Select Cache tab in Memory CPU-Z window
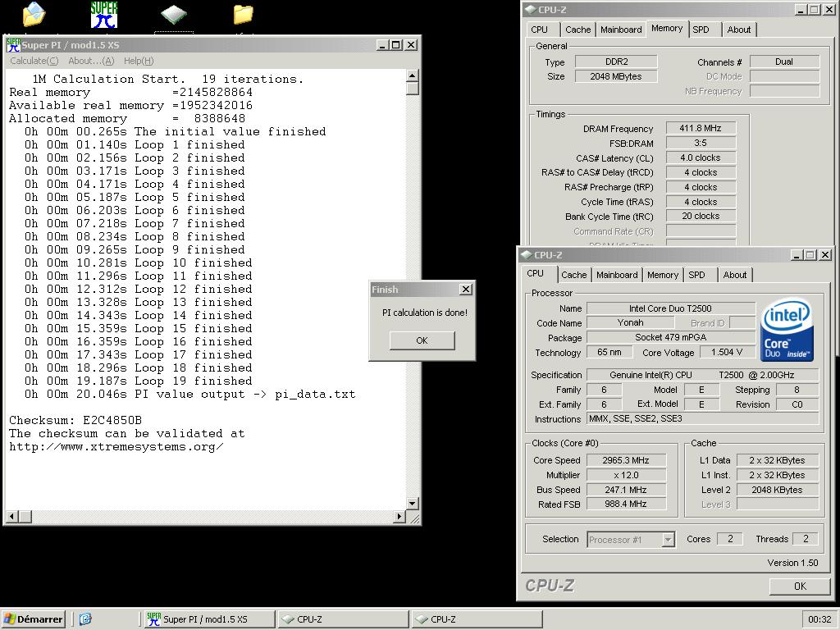The image size is (840, 630). 578,30
